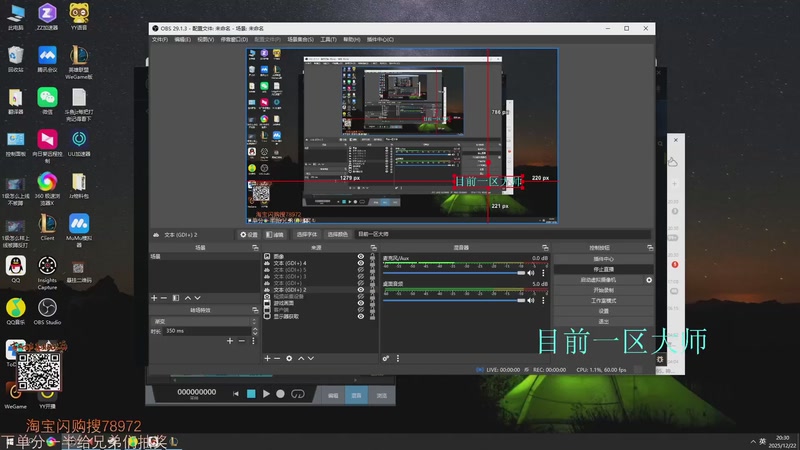Click the 启动虚拟摄像机 button

pyautogui.click(x=598, y=280)
